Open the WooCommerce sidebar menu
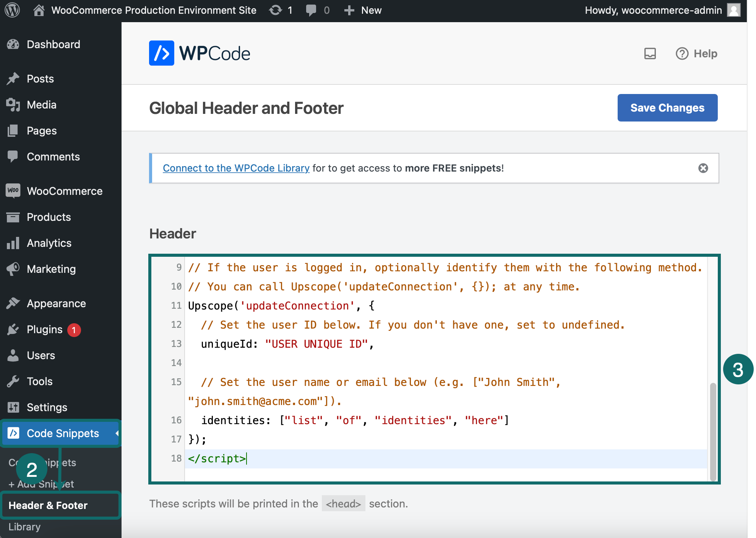The image size is (756, 538). click(x=64, y=191)
